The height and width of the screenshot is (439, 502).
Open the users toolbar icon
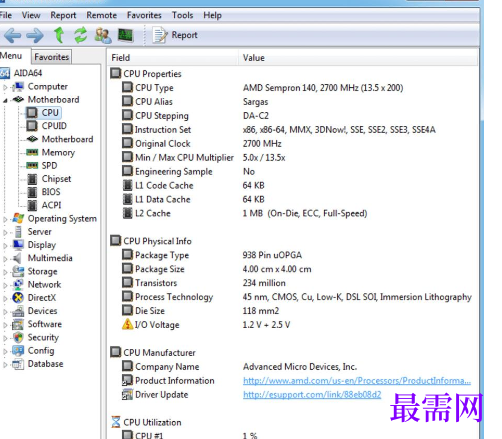tap(103, 35)
